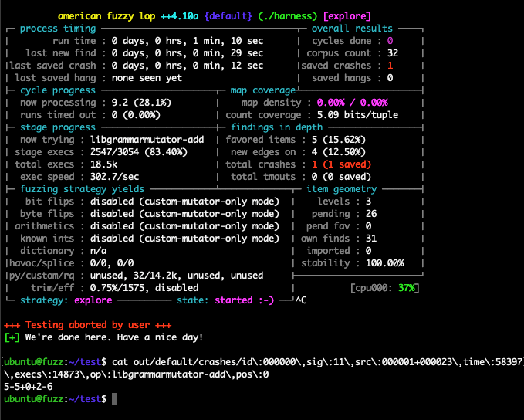Click "We're done here. Have a nice day!"

coord(114,337)
